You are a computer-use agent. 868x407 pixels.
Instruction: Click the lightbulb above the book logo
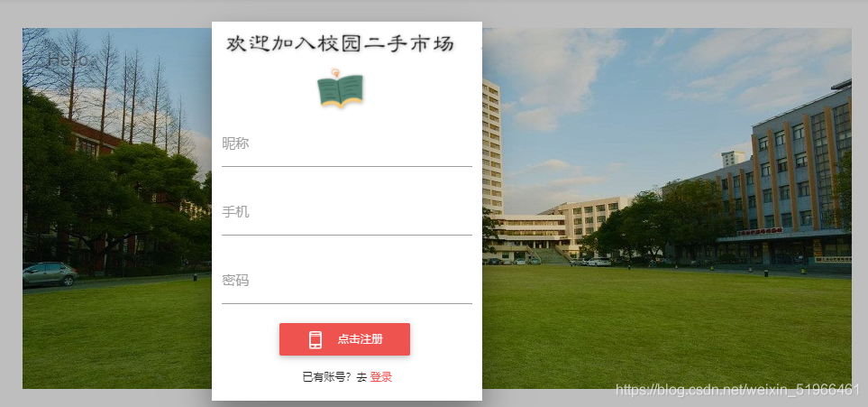335,72
